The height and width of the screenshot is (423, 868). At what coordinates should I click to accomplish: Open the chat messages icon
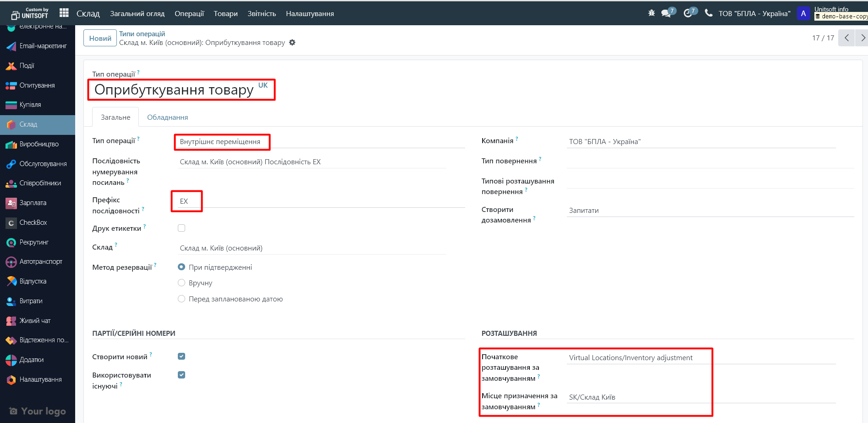coord(666,13)
